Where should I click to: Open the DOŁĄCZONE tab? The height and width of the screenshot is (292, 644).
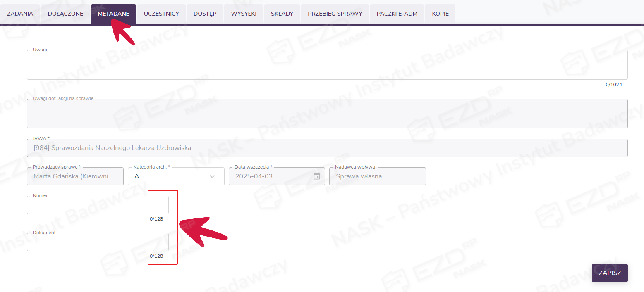(65, 14)
